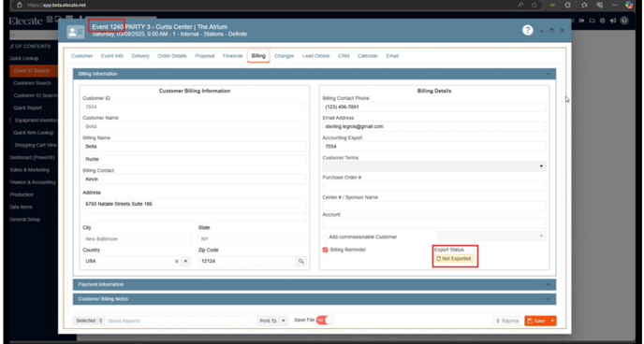This screenshot has width=644, height=344.
Task: Check Add commissionable Customer checkbox
Action: [326, 237]
